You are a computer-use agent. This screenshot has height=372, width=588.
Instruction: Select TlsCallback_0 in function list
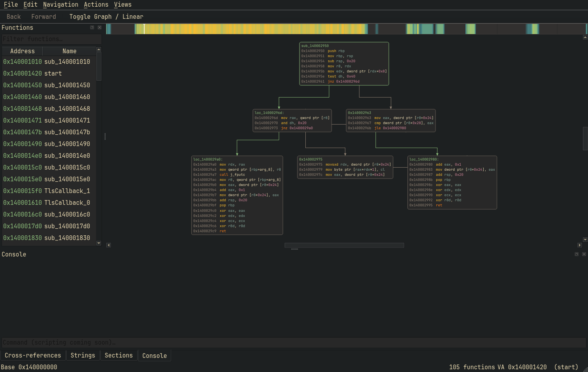49,203
